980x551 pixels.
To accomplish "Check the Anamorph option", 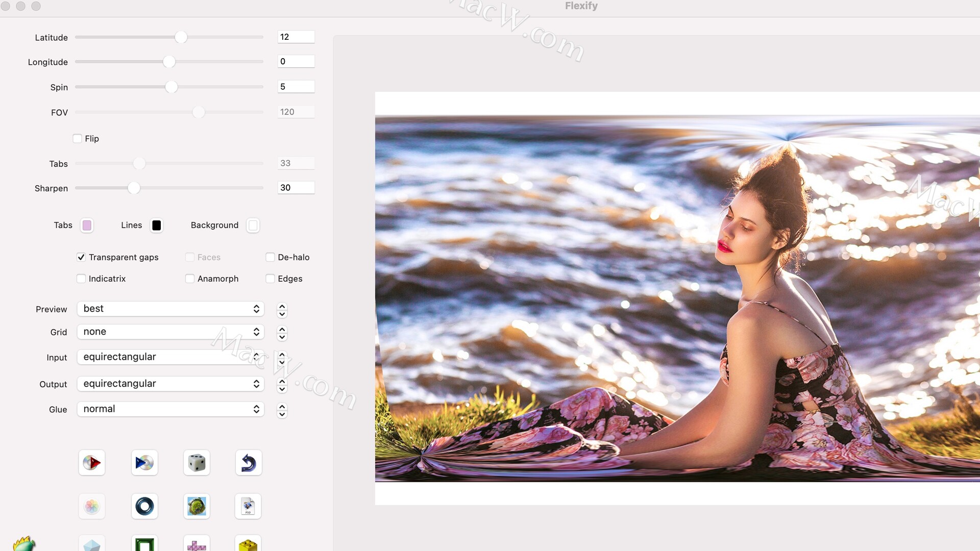I will [190, 279].
